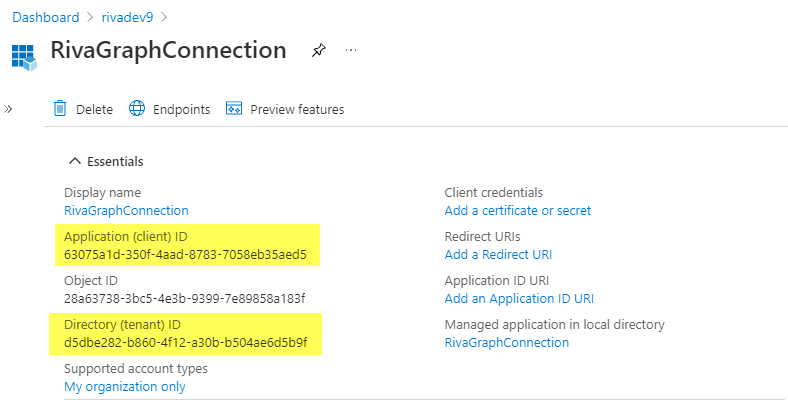The height and width of the screenshot is (409, 788).
Task: Open rivadev9 breadcrumb link
Action: pos(127,16)
